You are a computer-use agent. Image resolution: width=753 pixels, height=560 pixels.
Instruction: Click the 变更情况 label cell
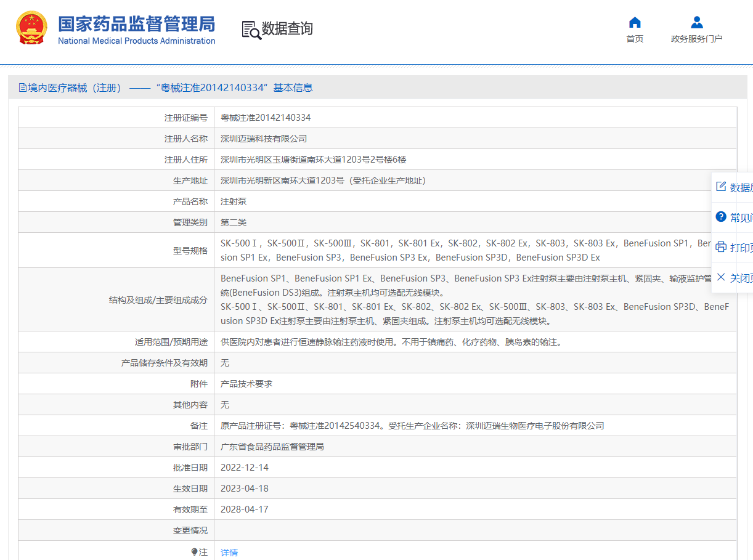click(x=116, y=530)
